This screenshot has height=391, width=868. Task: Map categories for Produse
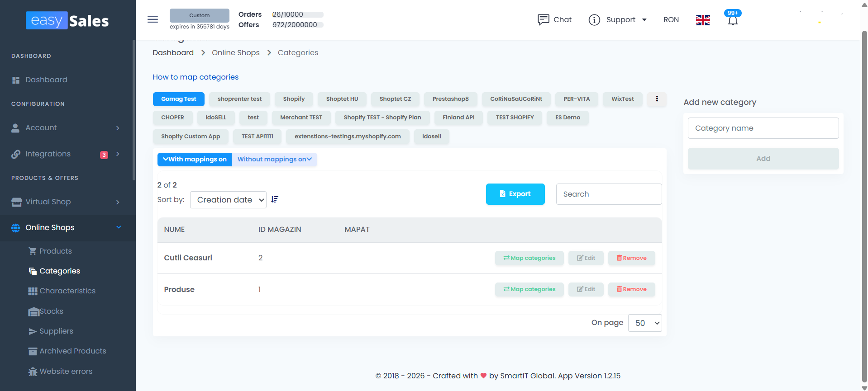tap(529, 289)
